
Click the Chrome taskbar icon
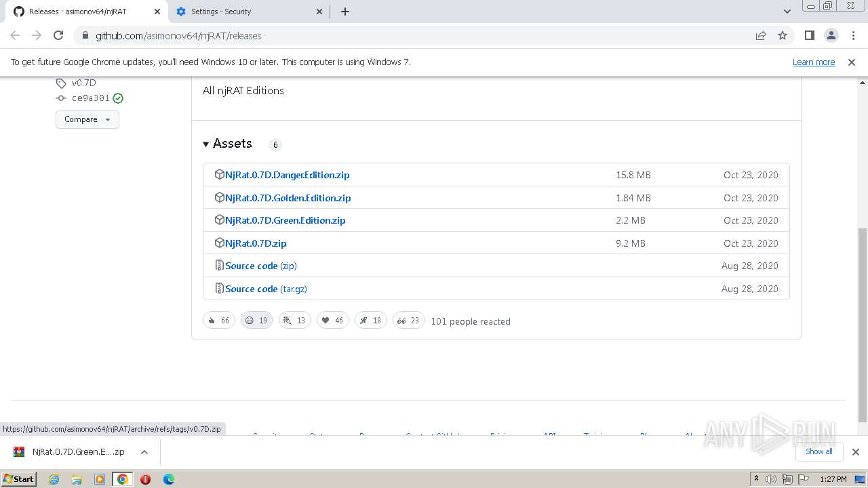click(123, 479)
